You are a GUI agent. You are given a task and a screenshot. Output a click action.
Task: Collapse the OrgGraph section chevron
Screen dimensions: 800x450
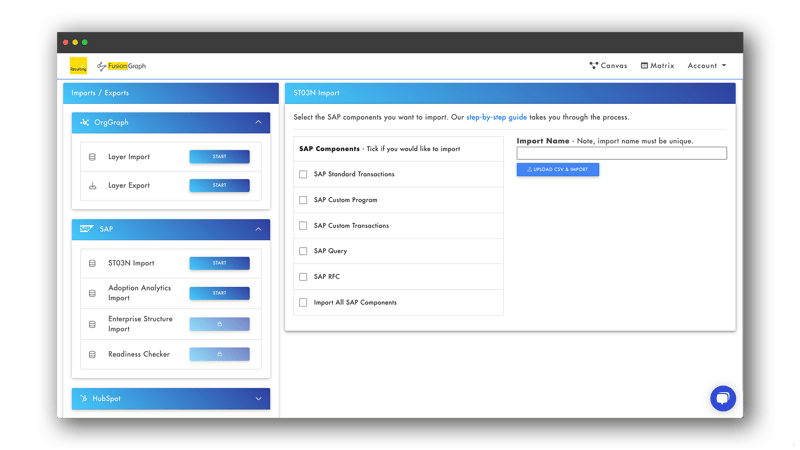(x=258, y=122)
